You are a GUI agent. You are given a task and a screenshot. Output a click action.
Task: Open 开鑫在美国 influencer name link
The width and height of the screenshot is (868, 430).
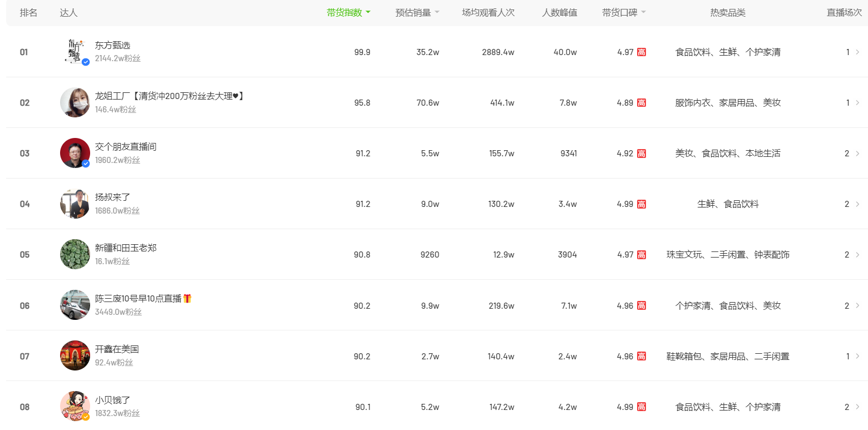117,349
